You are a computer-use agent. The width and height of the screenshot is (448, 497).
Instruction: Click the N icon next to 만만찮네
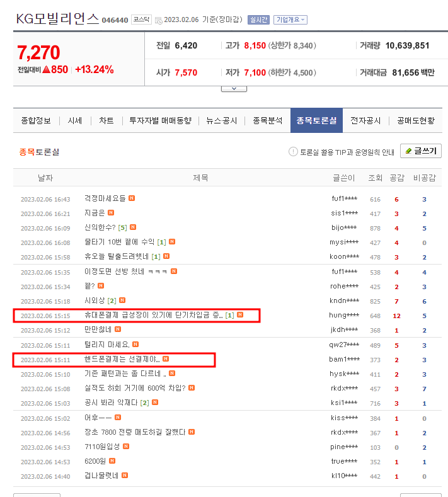[x=118, y=329]
